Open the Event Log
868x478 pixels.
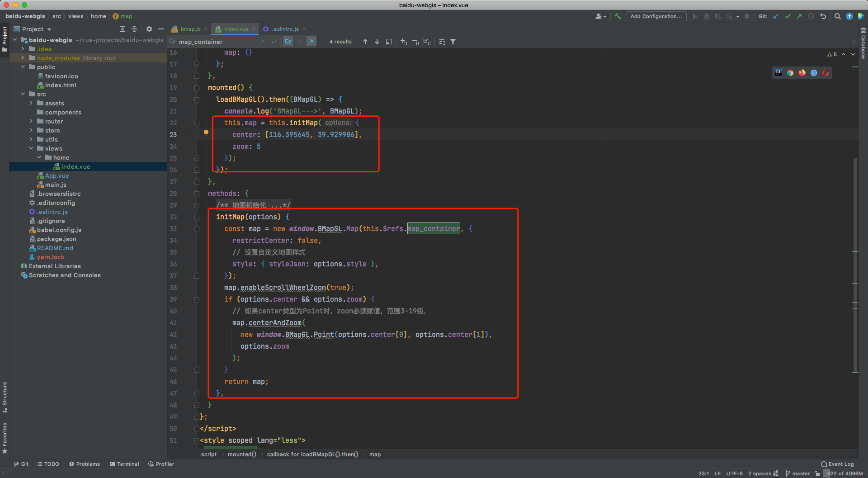(x=837, y=464)
